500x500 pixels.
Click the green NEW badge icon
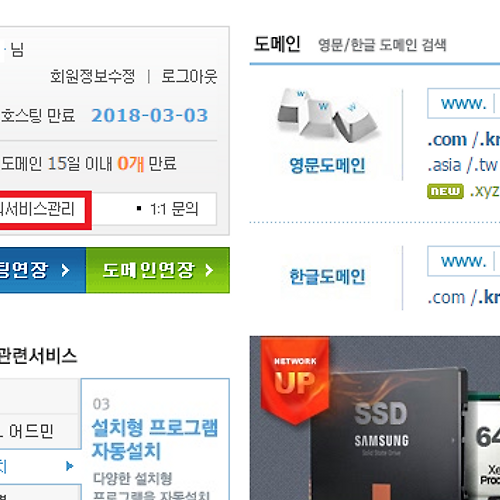point(445,191)
